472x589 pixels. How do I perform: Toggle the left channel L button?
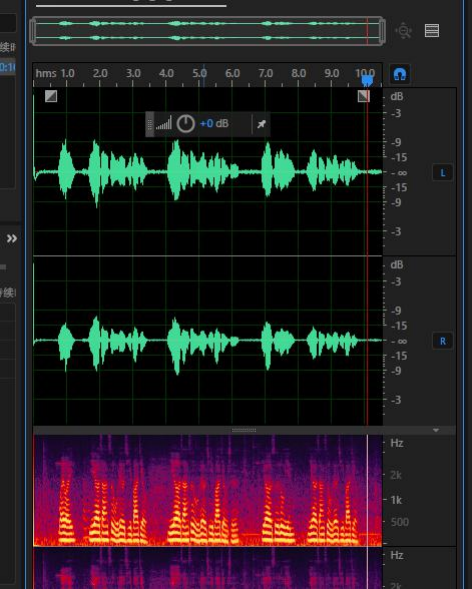(x=443, y=173)
